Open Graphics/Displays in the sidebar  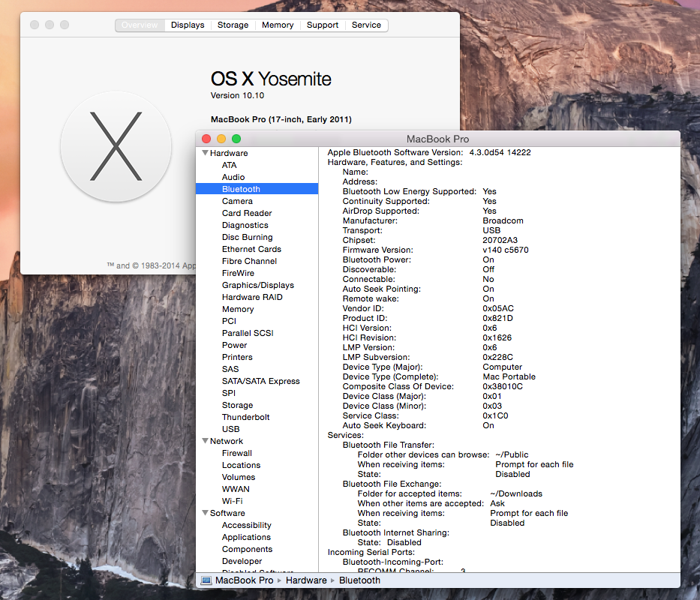(x=258, y=285)
